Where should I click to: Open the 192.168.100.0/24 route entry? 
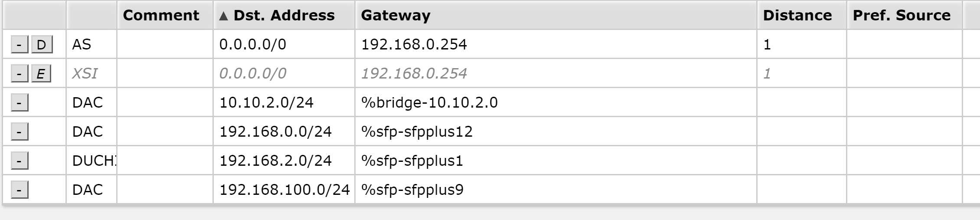[284, 190]
